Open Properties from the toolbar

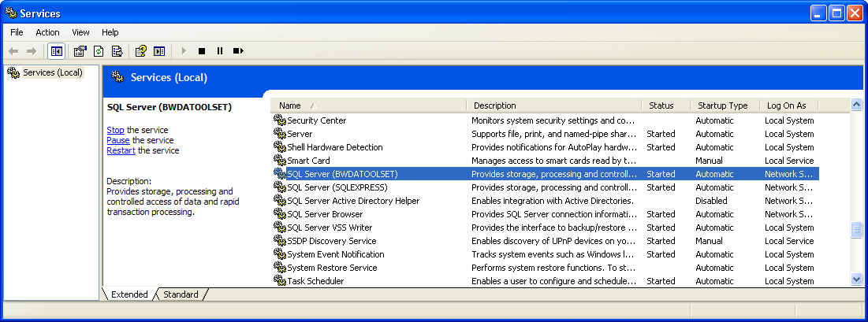tap(80, 51)
